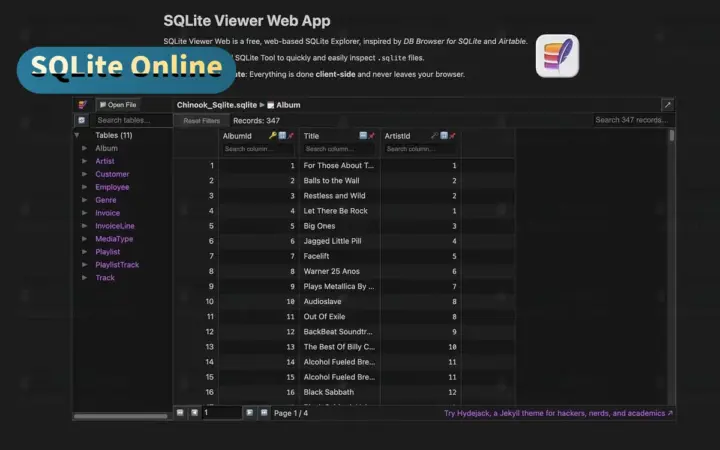
Task: Click the ArtistId column header
Action: 397,136
